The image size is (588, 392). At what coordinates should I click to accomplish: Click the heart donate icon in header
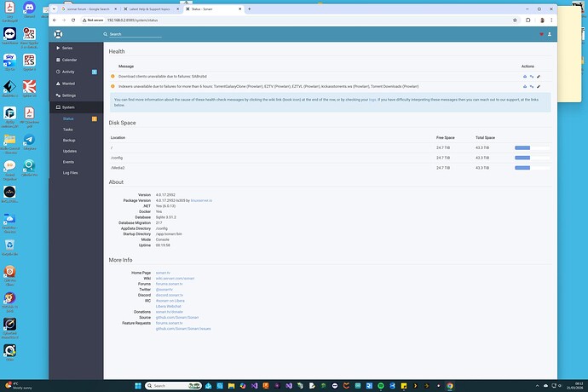[541, 34]
